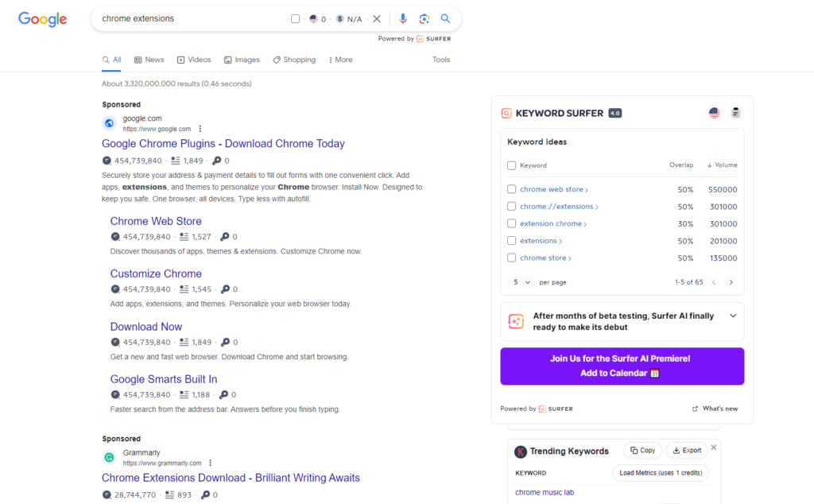Click the country flag icon in Keyword Surfer
This screenshot has width=814, height=504.
pyautogui.click(x=713, y=113)
